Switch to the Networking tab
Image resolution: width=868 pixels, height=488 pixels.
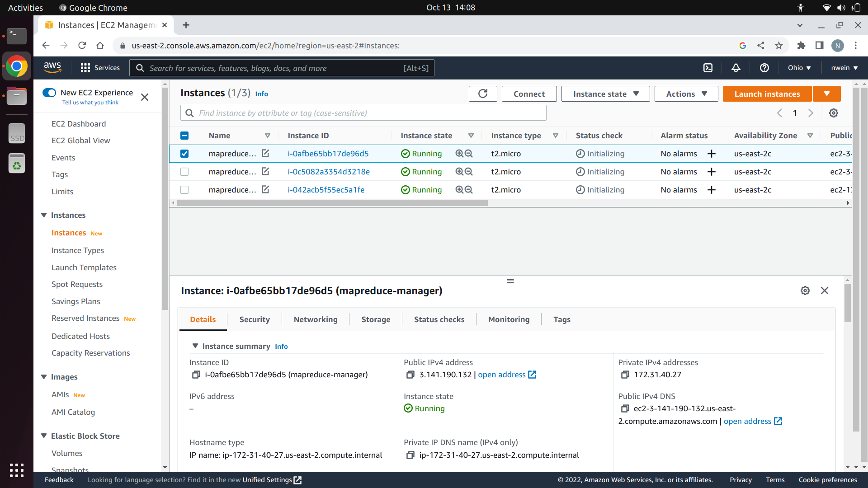[316, 319]
